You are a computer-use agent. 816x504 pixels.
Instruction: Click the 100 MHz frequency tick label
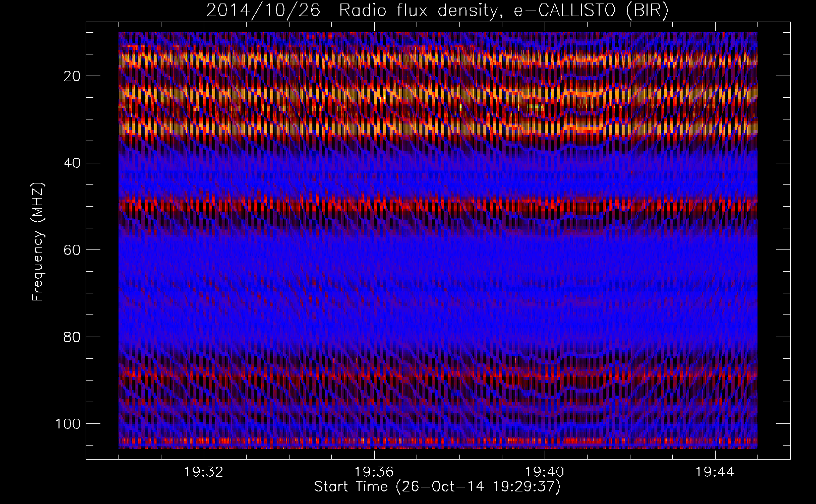pyautogui.click(x=69, y=423)
